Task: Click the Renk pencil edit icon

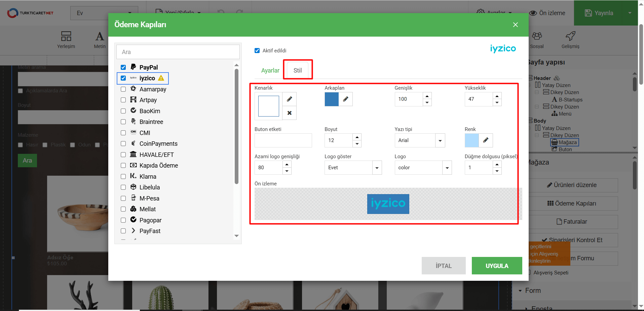Action: pos(486,140)
